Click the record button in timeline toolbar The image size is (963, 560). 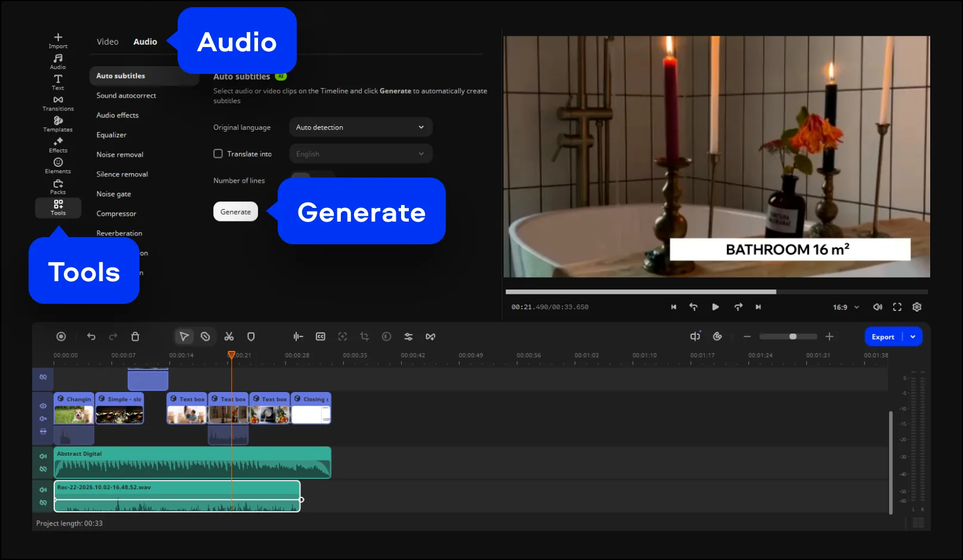point(61,337)
